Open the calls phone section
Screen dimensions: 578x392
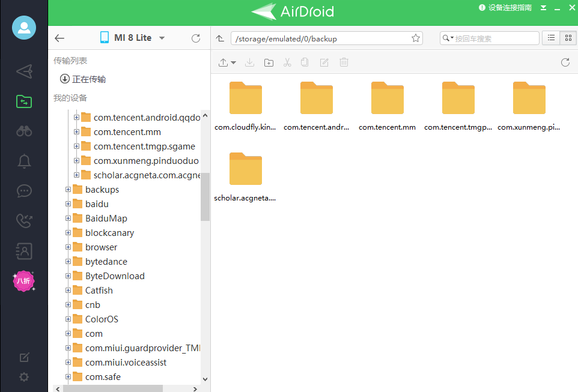click(24, 221)
